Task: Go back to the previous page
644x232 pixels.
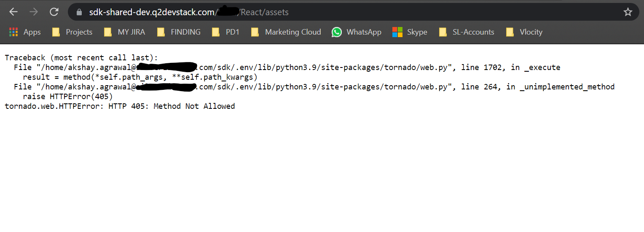Action: pyautogui.click(x=13, y=12)
